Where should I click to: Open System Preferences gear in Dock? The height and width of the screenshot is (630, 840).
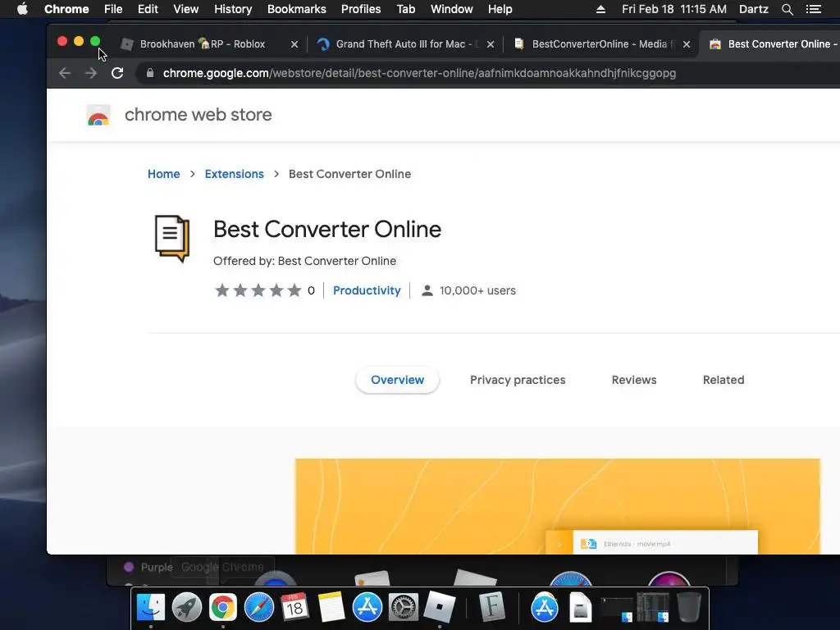click(404, 608)
